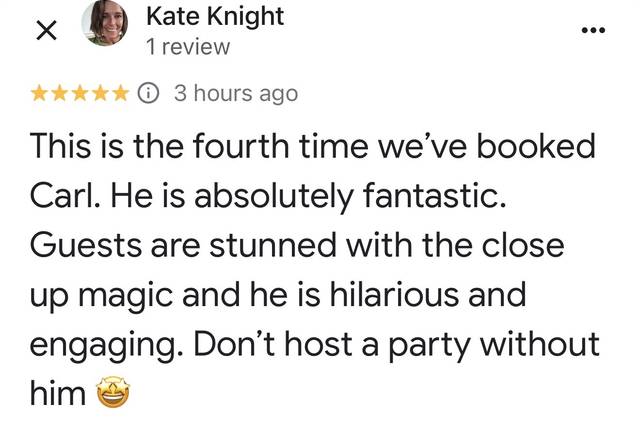Click the "1 review" count label
The width and height of the screenshot is (640, 427).
187,46
